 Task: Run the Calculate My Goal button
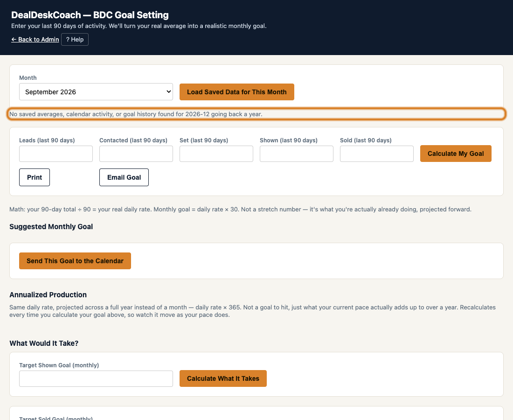point(456,154)
